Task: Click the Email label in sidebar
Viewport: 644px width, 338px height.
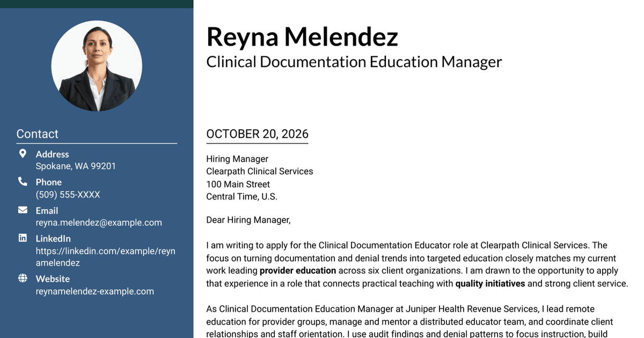Action: tap(47, 210)
